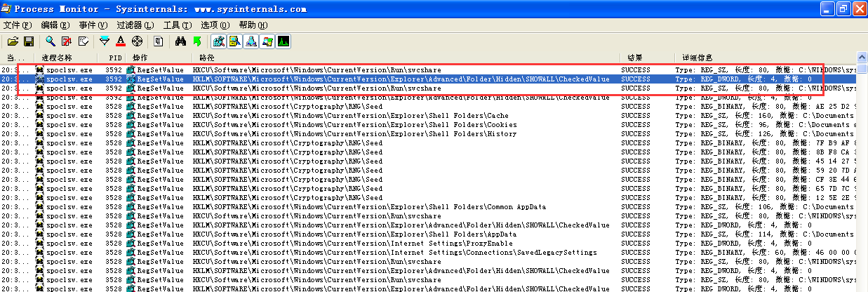Click the Clear display icon
This screenshot has height=292, width=868.
(x=83, y=41)
